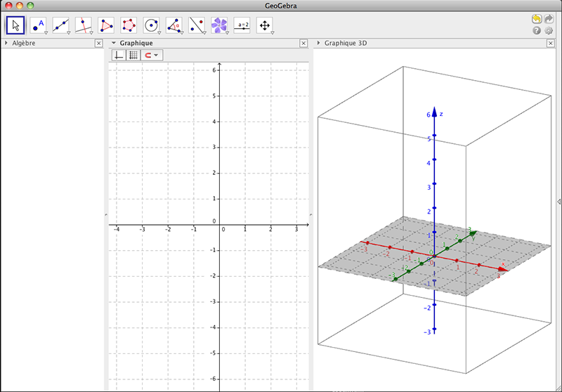Open the Move Graphics View submenu arrow
The width and height of the screenshot is (562, 392).
click(x=273, y=32)
